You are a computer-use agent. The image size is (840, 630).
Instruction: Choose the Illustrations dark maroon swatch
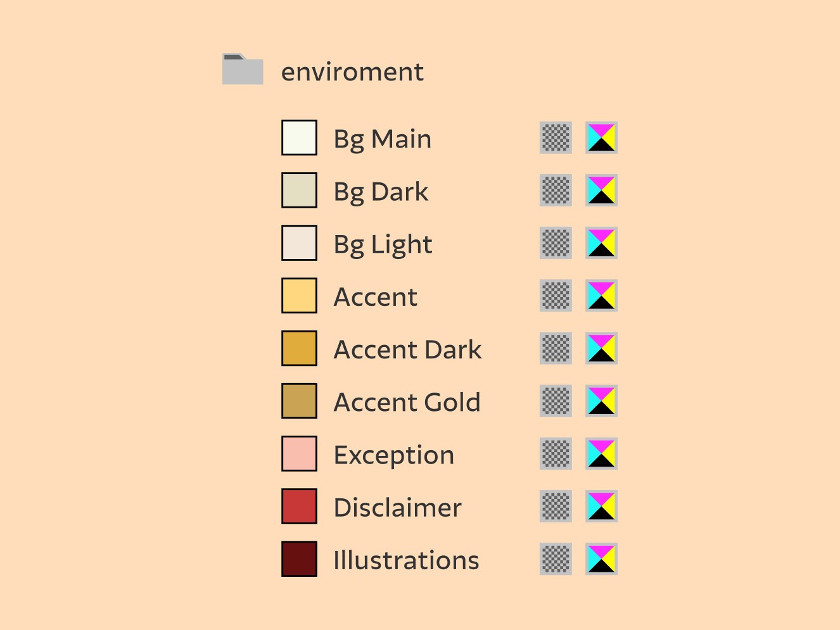tap(299, 558)
